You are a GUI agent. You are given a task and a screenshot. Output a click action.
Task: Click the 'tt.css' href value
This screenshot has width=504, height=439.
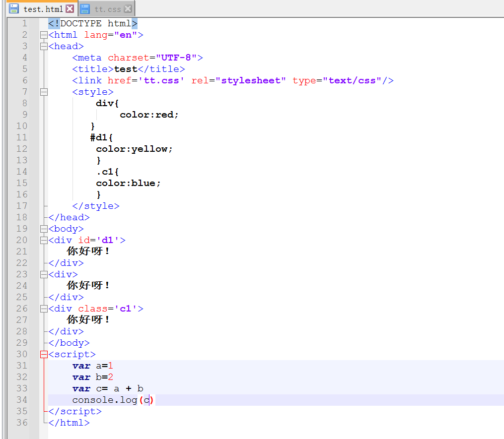coord(161,80)
